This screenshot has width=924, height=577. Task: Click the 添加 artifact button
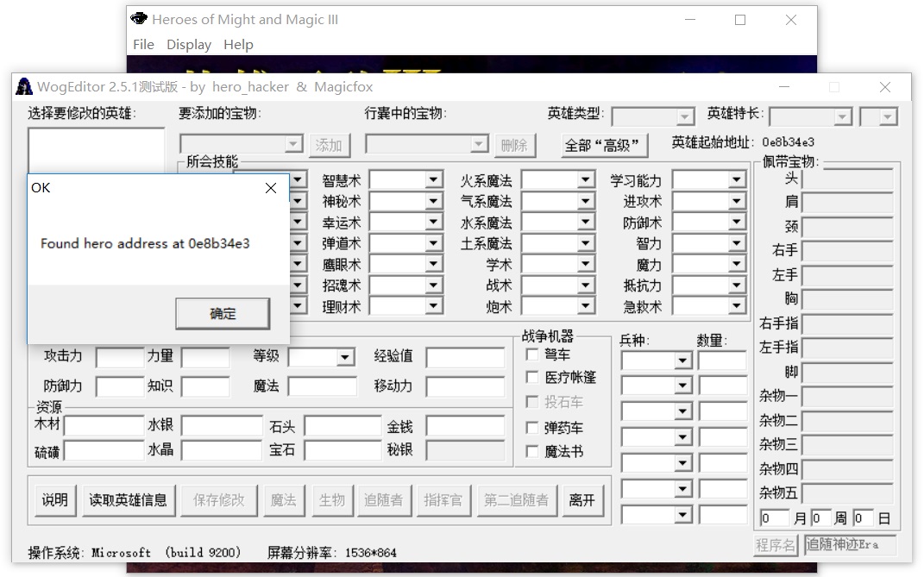[330, 145]
